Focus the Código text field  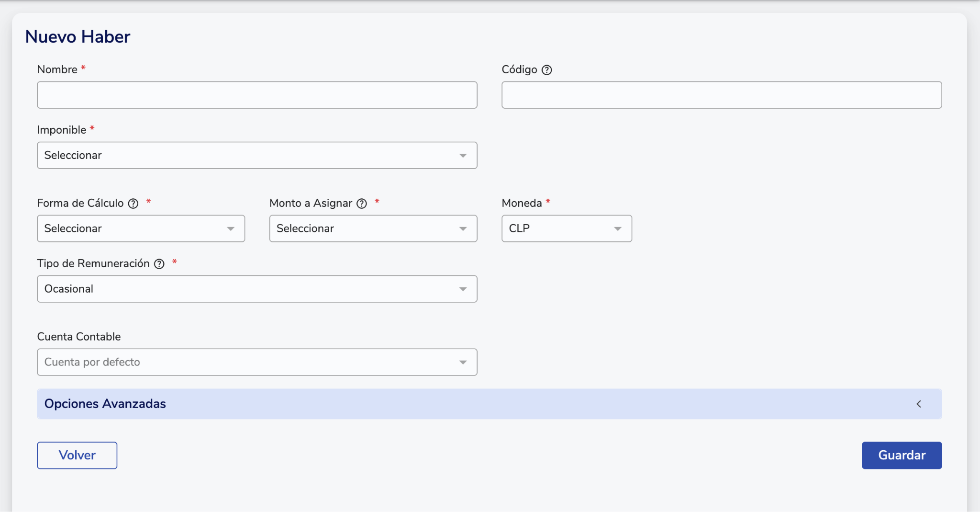click(x=721, y=95)
